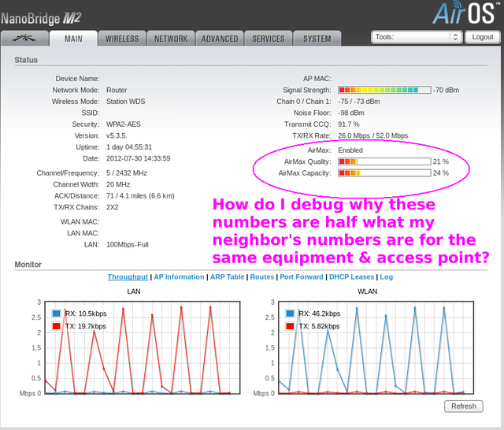Click the Monitor section heading

click(28, 265)
